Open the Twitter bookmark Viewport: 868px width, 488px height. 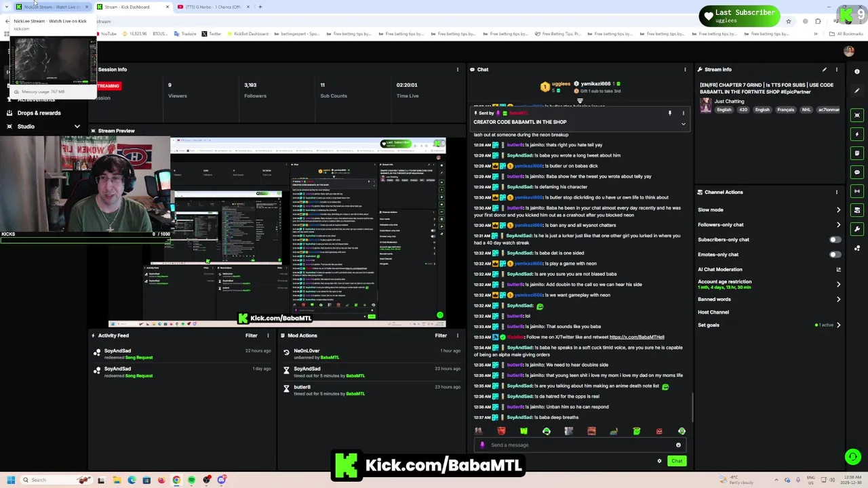[x=212, y=34]
